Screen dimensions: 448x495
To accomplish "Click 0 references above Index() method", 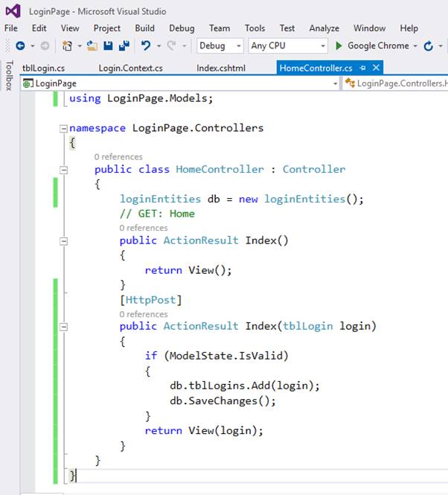I will tap(144, 228).
